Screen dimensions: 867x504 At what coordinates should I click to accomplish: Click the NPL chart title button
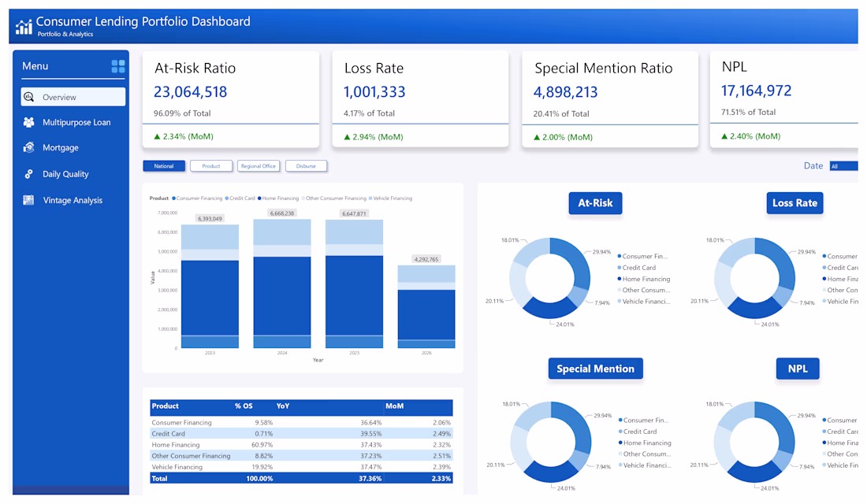tap(798, 369)
